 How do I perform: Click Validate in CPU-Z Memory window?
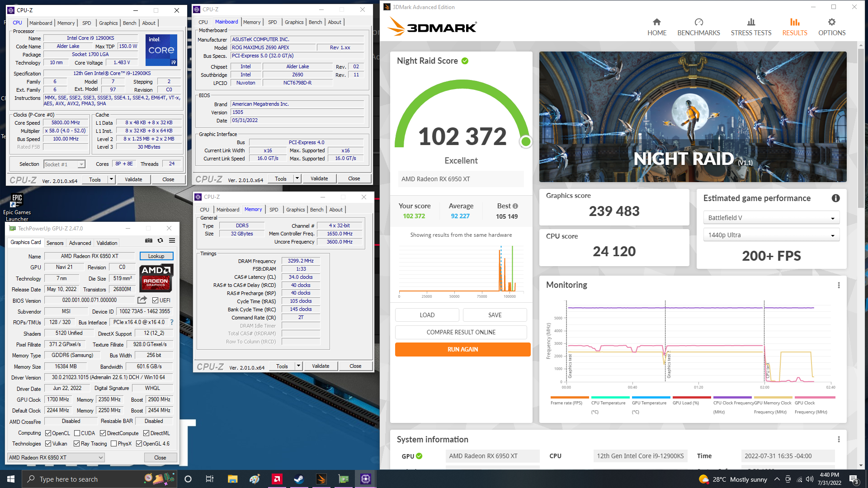(x=321, y=366)
